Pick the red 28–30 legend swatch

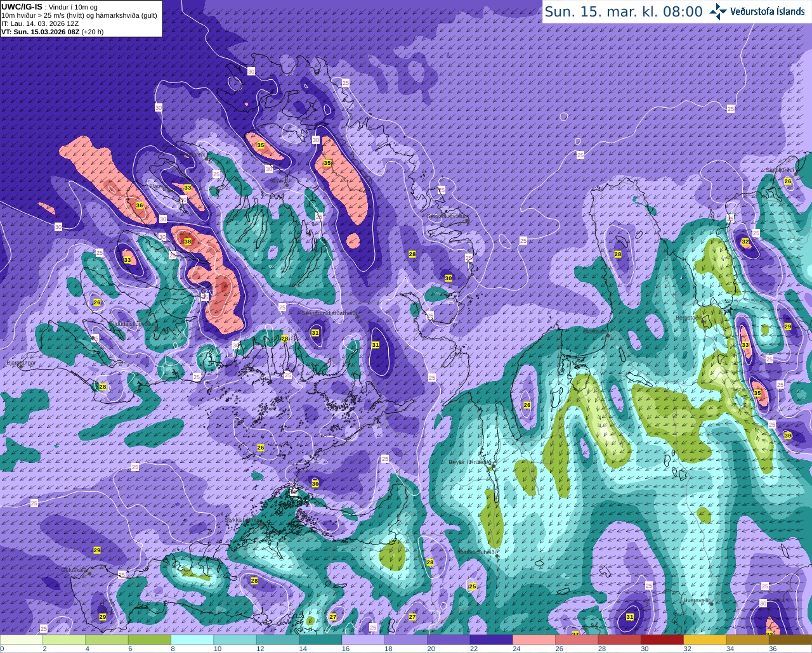tap(619, 640)
